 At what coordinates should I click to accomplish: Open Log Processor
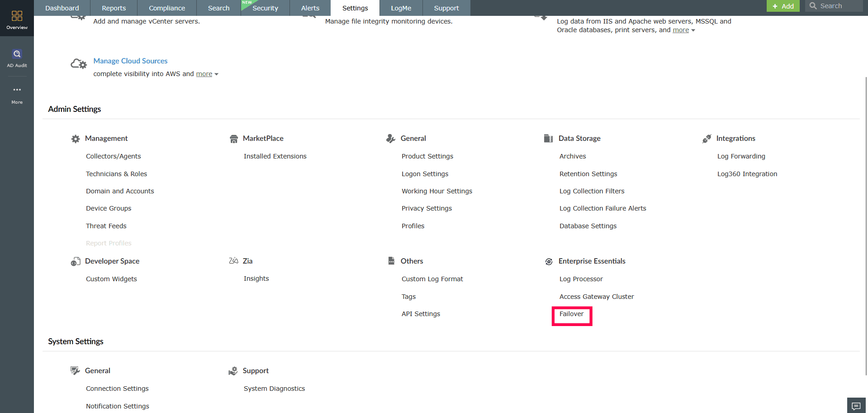click(581, 279)
